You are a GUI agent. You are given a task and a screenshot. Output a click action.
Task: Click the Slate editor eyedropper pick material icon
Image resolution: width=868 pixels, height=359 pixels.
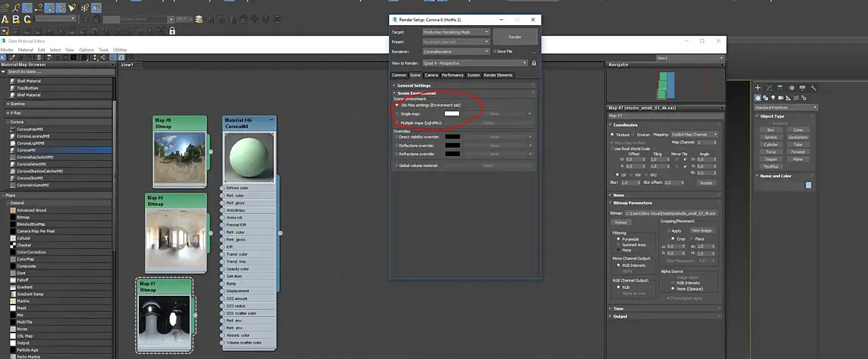coord(13,57)
